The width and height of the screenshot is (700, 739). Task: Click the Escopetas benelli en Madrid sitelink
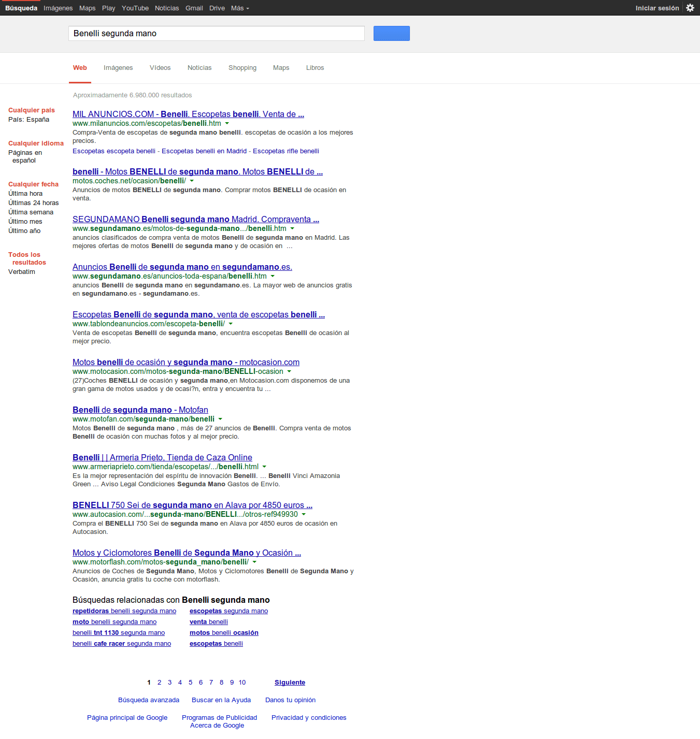point(204,151)
